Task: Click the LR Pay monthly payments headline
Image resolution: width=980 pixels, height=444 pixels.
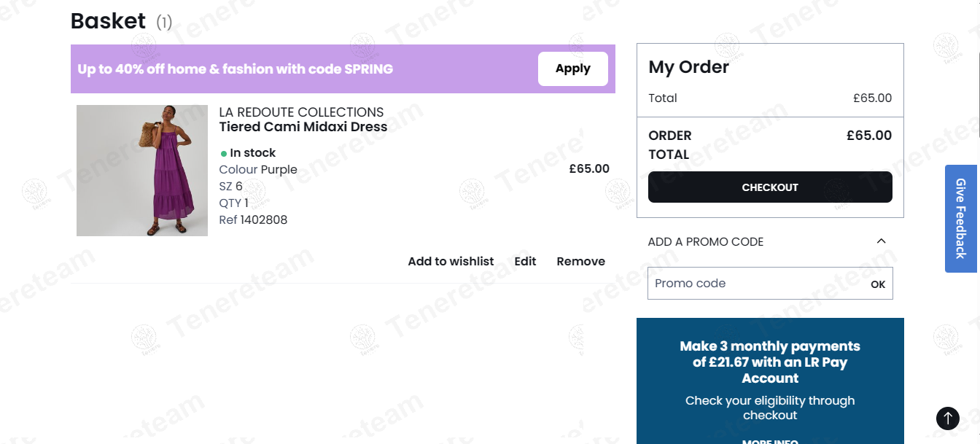Action: click(770, 362)
